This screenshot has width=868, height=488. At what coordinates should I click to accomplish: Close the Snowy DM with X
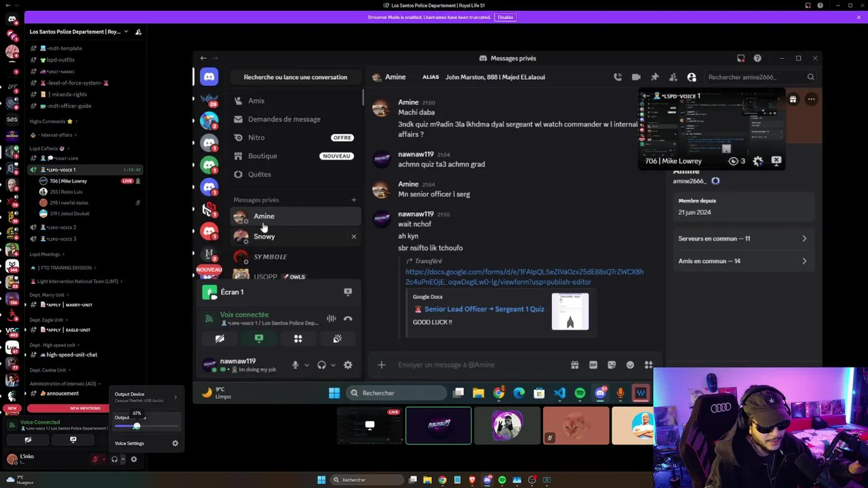point(353,237)
